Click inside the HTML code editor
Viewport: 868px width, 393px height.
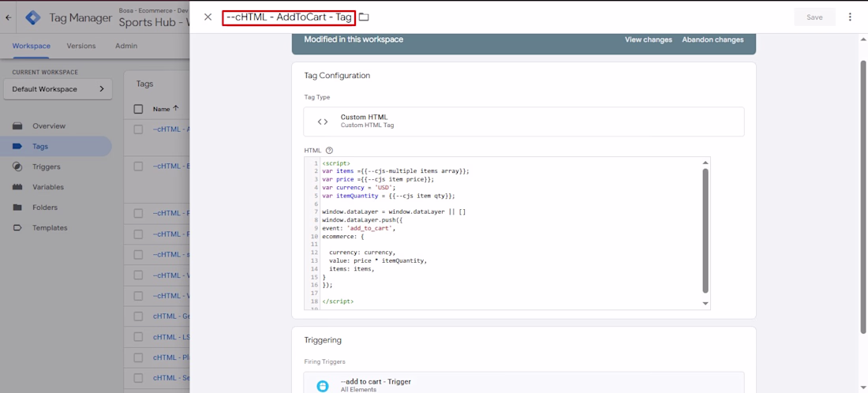(x=509, y=233)
